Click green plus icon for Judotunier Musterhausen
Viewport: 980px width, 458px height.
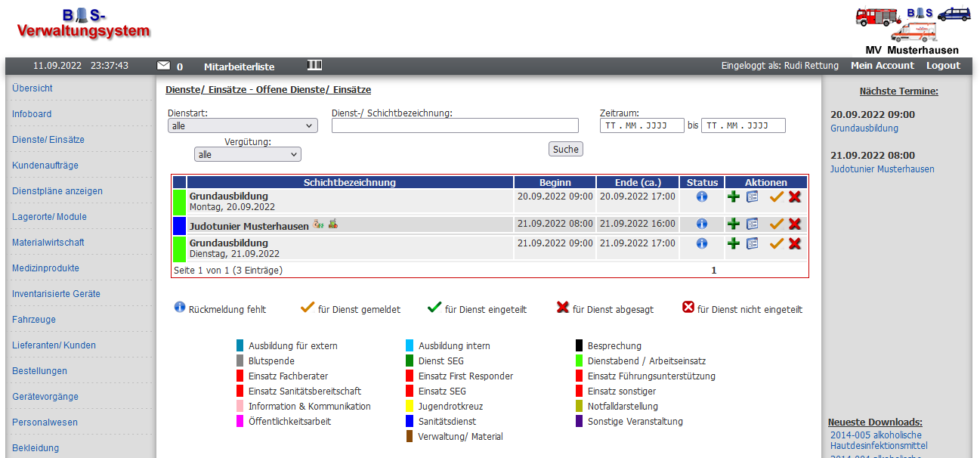coord(734,224)
